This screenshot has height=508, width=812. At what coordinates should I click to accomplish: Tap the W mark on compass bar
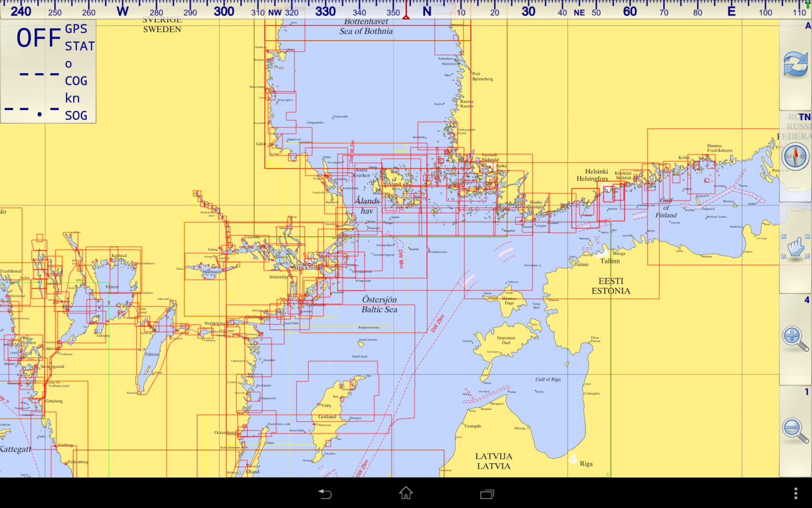(x=122, y=11)
